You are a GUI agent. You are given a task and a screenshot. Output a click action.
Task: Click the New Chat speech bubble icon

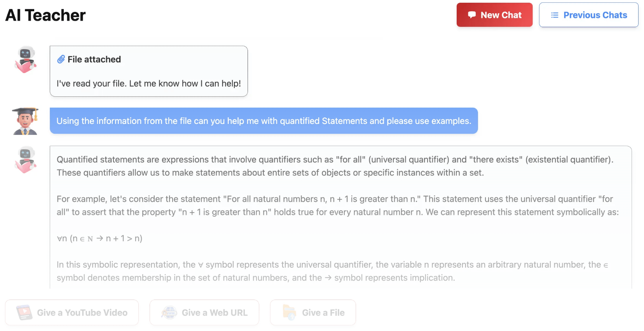[x=472, y=15]
